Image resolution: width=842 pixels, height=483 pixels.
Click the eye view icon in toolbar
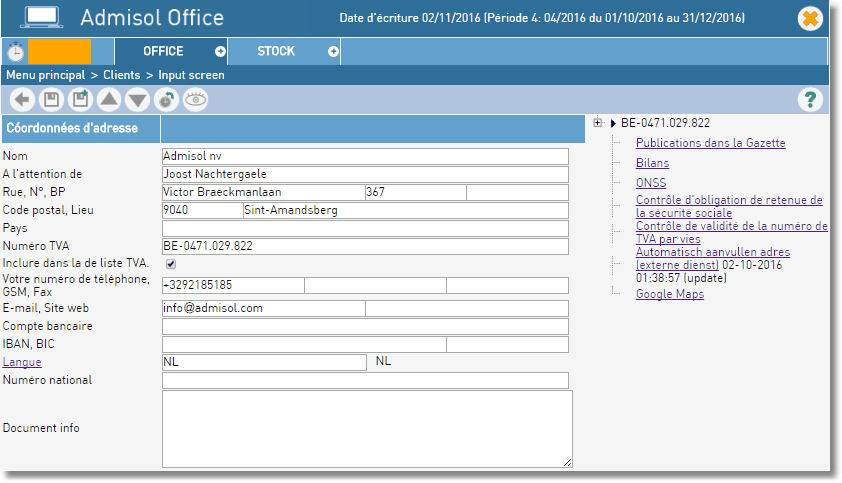[195, 99]
